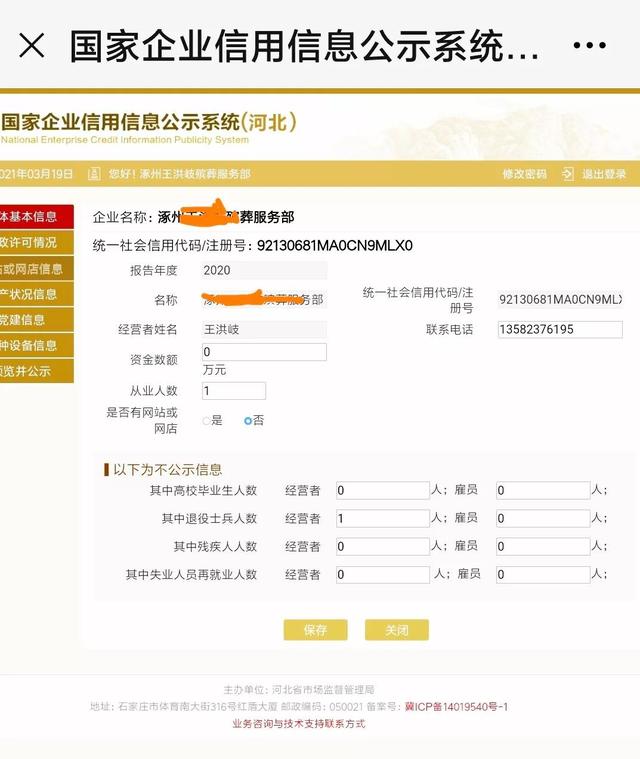This screenshot has height=759, width=640.
Task: Open the 网店信息 sidebar tab
Action: point(36,269)
